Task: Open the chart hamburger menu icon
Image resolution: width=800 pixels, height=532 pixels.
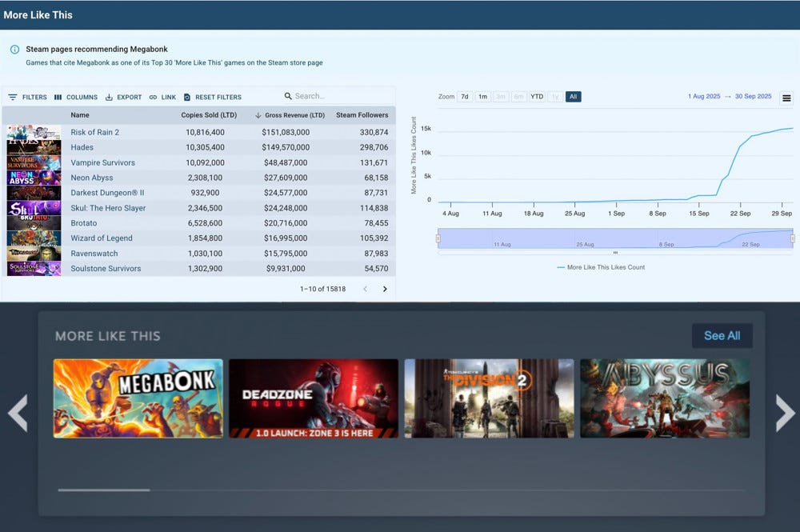Action: click(x=786, y=98)
